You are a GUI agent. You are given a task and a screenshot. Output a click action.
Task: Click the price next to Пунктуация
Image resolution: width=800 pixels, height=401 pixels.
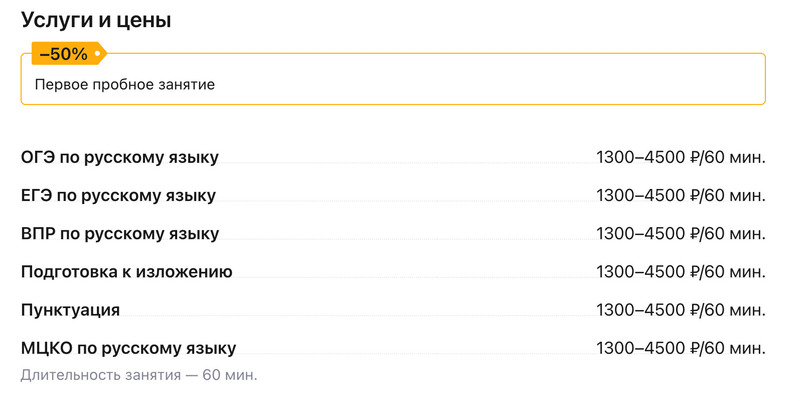[x=680, y=310]
